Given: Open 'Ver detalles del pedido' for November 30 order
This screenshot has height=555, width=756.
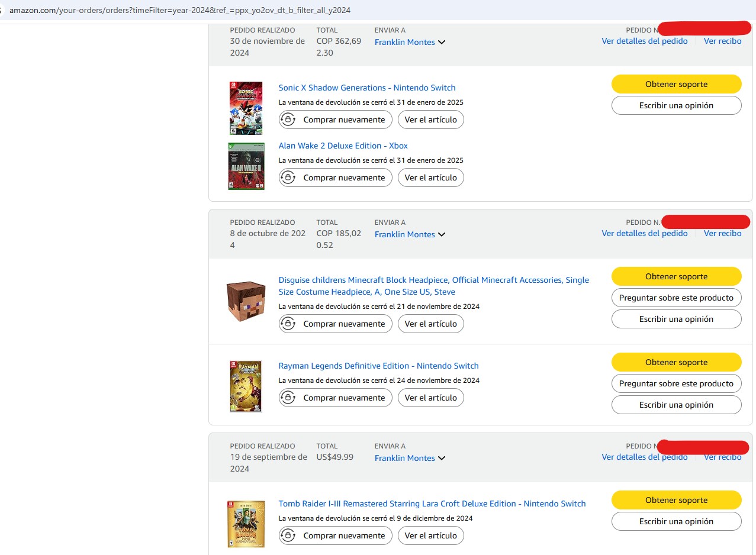Looking at the screenshot, I should [x=644, y=41].
